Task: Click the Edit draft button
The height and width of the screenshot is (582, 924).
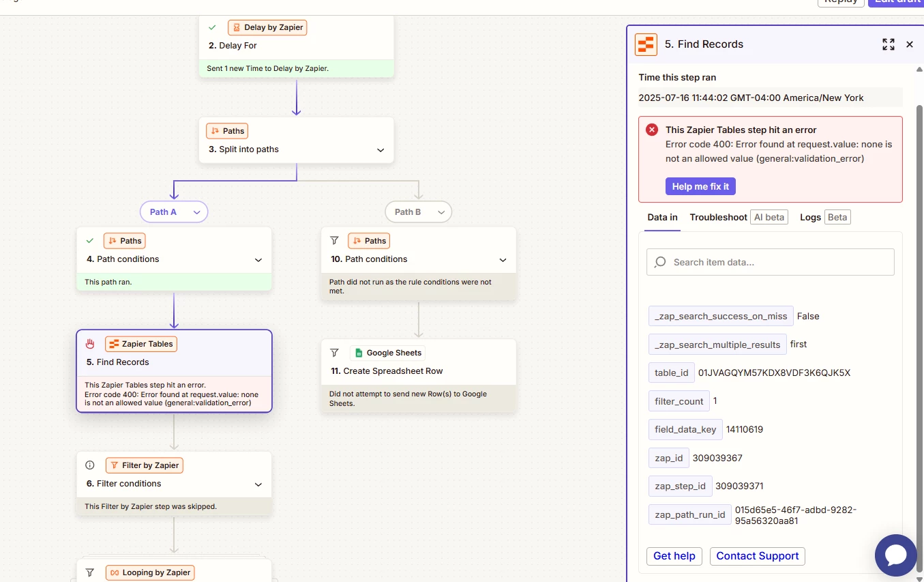Action: click(897, 2)
